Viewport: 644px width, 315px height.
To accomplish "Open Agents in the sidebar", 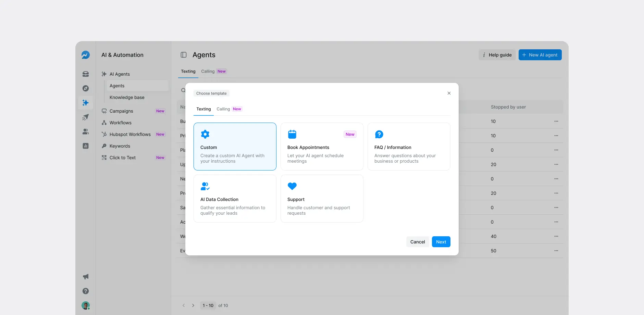I will click(138, 86).
